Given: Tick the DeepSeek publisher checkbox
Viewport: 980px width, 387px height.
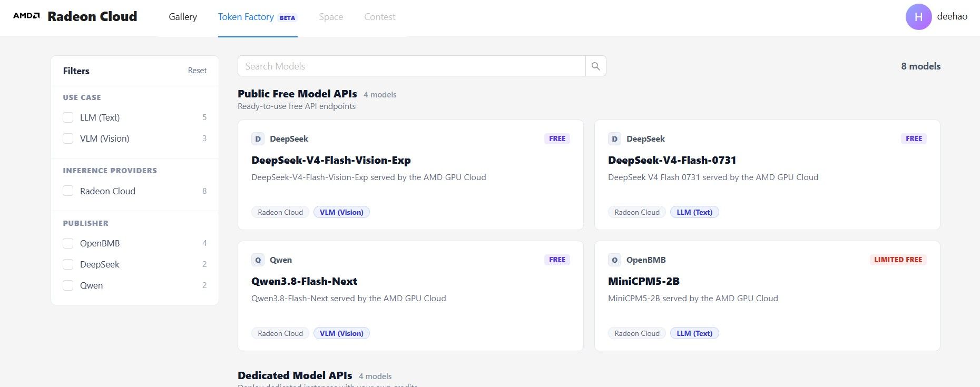Looking at the screenshot, I should point(68,264).
